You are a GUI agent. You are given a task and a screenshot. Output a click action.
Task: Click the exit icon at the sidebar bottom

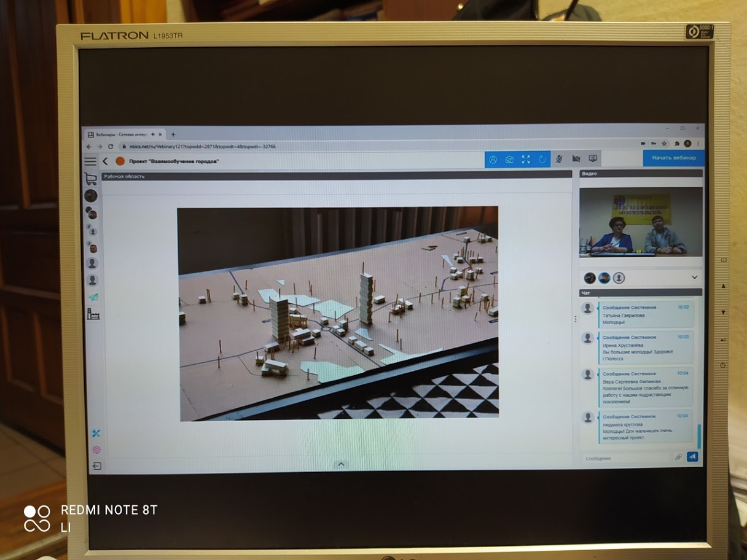point(96,466)
